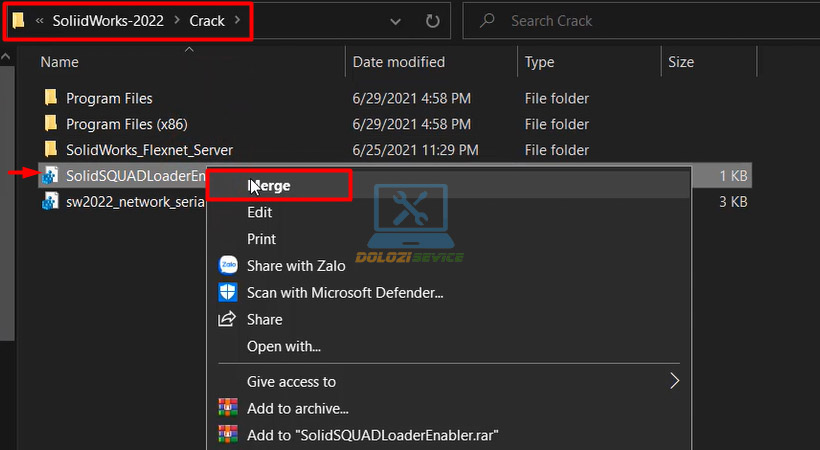The width and height of the screenshot is (820, 450).
Task: Select Edit in the context menu
Action: [259, 212]
